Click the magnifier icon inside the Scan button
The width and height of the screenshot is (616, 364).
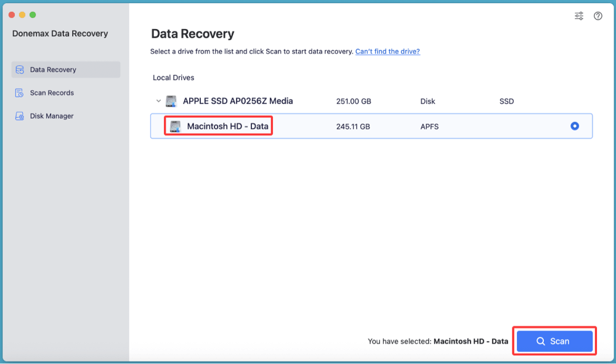(x=540, y=341)
